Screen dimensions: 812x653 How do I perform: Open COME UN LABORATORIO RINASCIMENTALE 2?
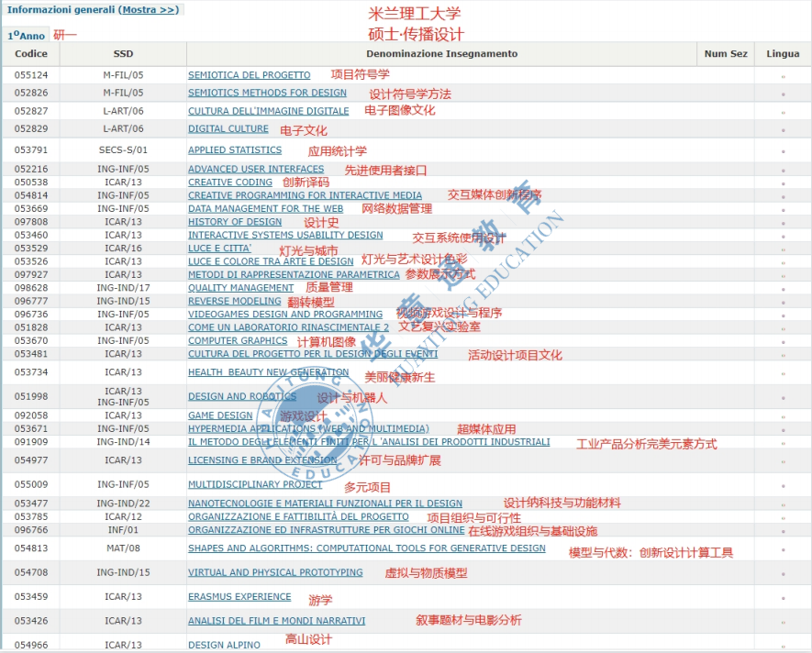coord(288,327)
